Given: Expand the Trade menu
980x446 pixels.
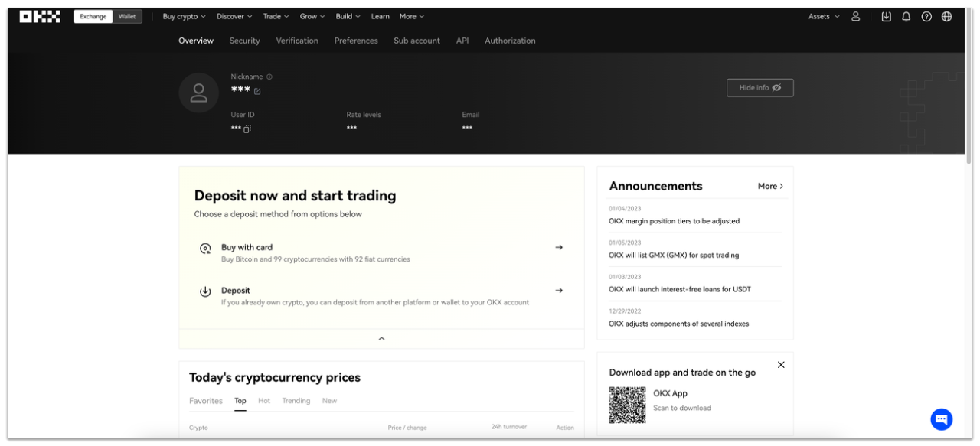Looking at the screenshot, I should (x=276, y=17).
